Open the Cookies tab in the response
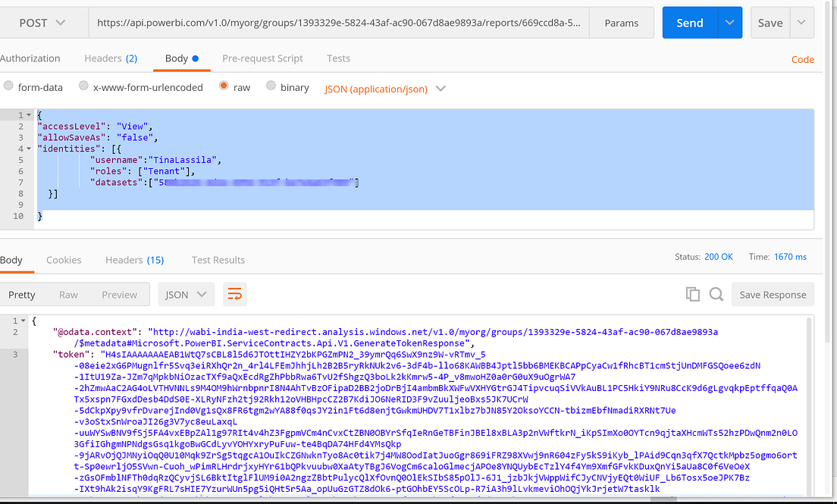 64,259
